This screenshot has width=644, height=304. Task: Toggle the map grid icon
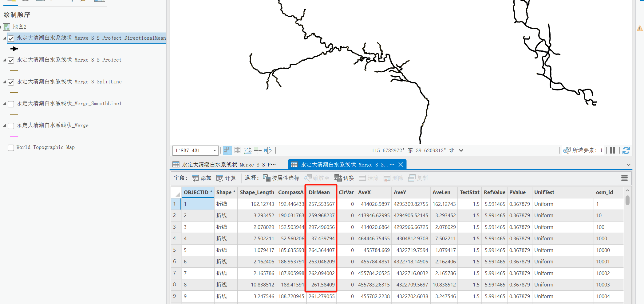coord(237,150)
